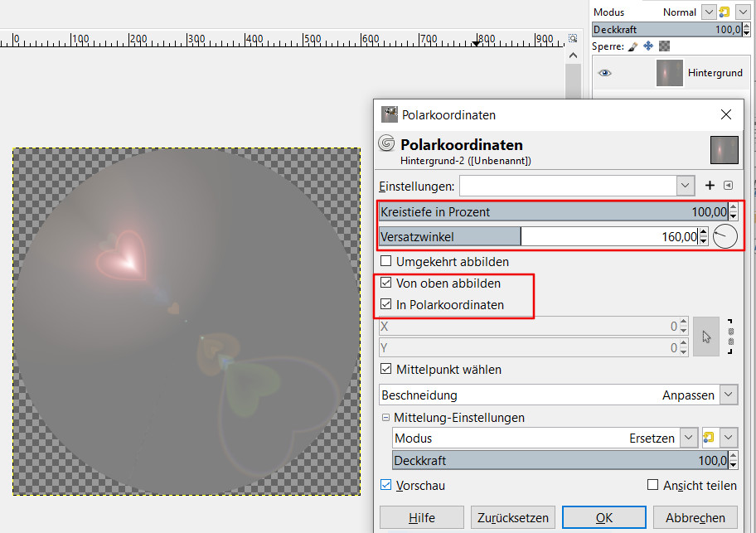756x533 pixels.
Task: Click the X/Y chain link icon
Action: pos(730,337)
